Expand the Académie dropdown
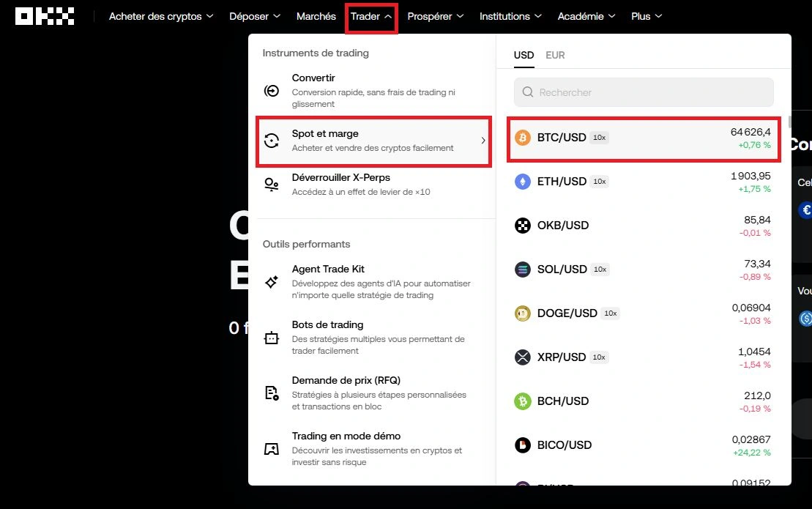This screenshot has height=509, width=812. 586,16
